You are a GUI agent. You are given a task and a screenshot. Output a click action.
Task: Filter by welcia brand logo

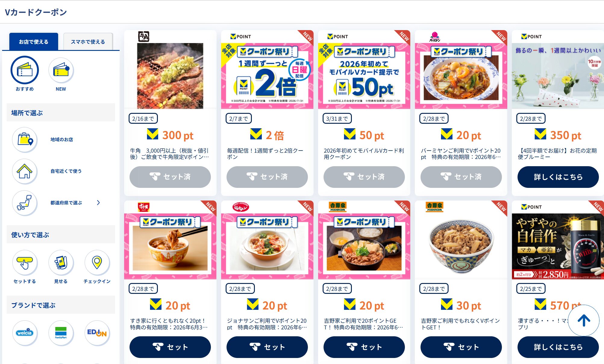[x=25, y=333]
